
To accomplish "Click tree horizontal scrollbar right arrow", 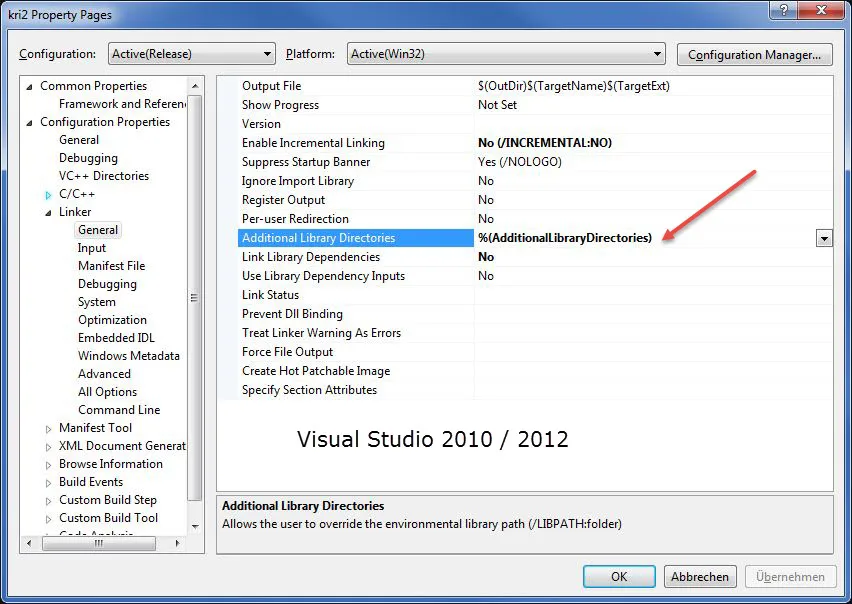I will pos(177,543).
